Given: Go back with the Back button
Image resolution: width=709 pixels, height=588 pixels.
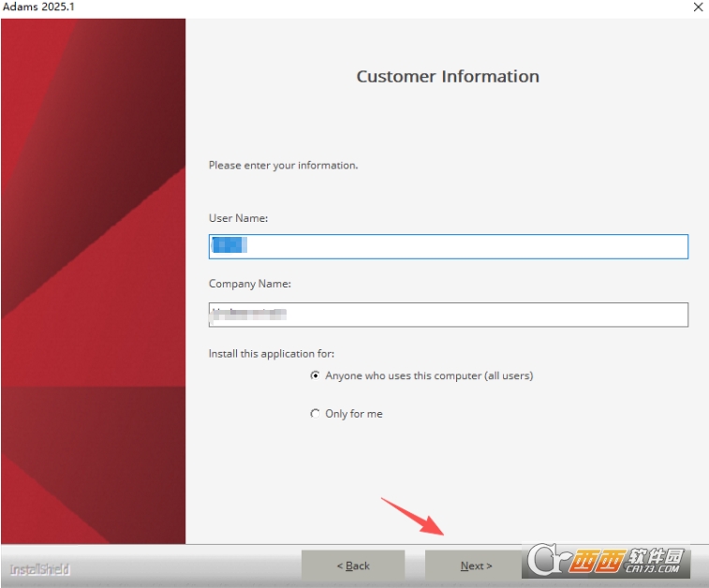Looking at the screenshot, I should (353, 566).
